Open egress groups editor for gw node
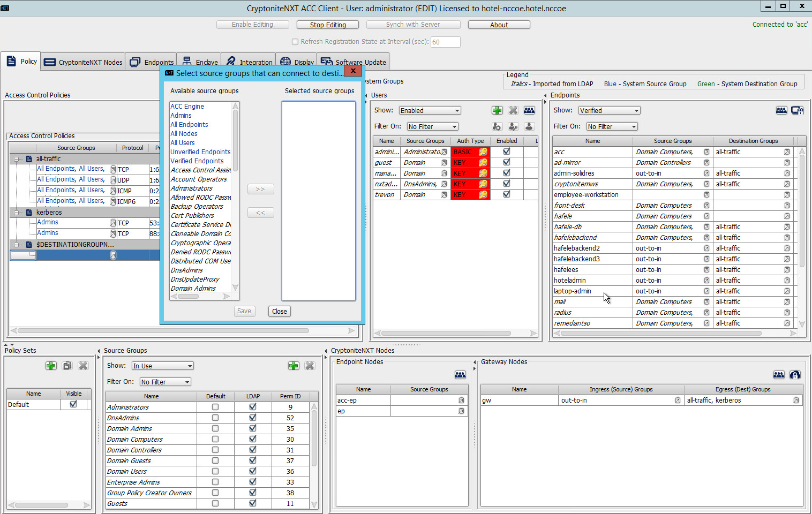 [x=796, y=400]
